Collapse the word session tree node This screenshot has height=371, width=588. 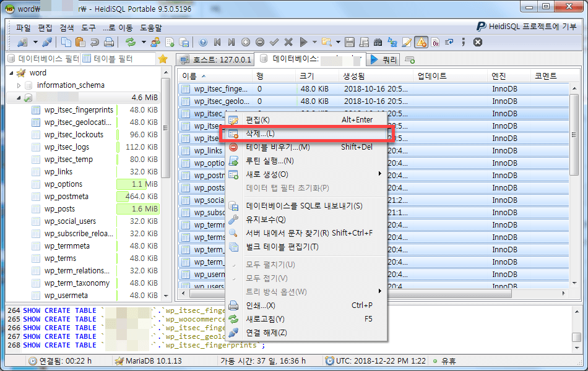click(11, 73)
